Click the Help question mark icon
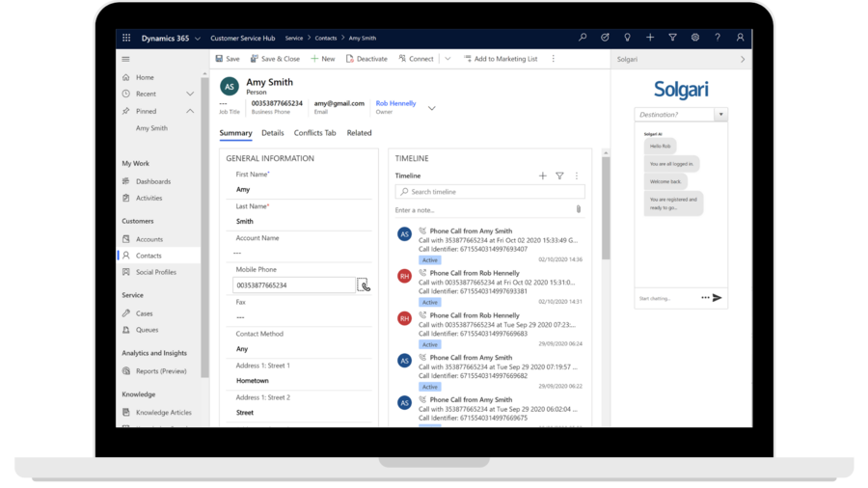The image size is (868, 488). click(x=718, y=38)
